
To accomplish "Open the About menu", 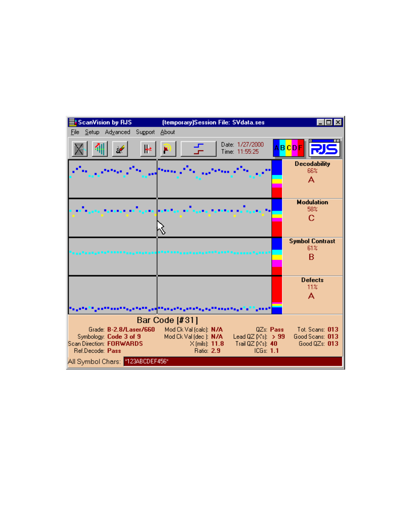I will [x=168, y=132].
